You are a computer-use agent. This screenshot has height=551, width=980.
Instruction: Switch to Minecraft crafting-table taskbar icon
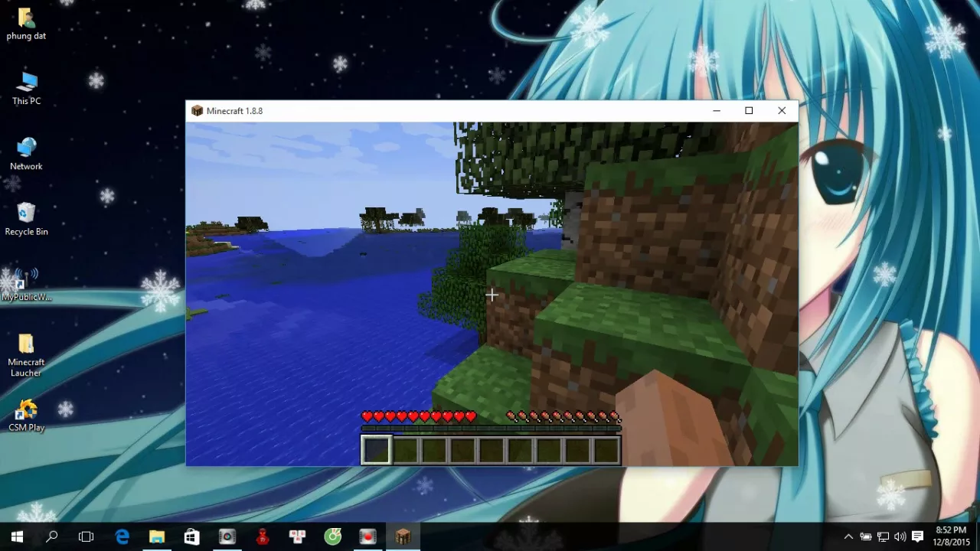(x=403, y=537)
